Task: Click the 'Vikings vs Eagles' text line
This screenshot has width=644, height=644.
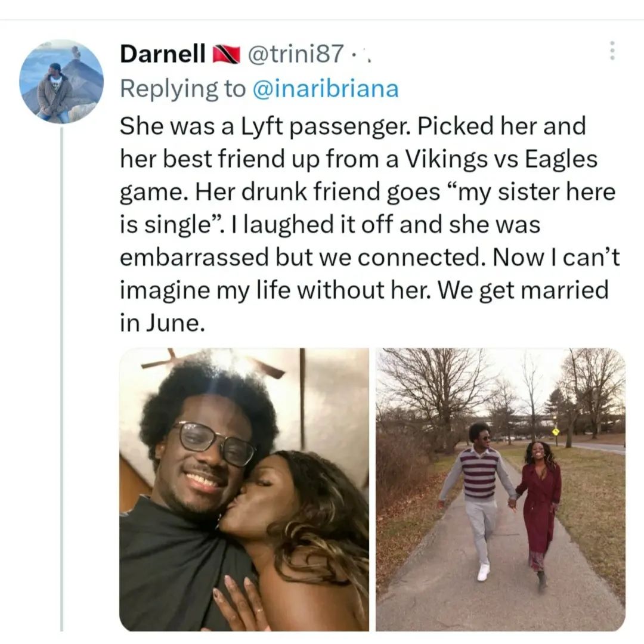Action: click(501, 159)
